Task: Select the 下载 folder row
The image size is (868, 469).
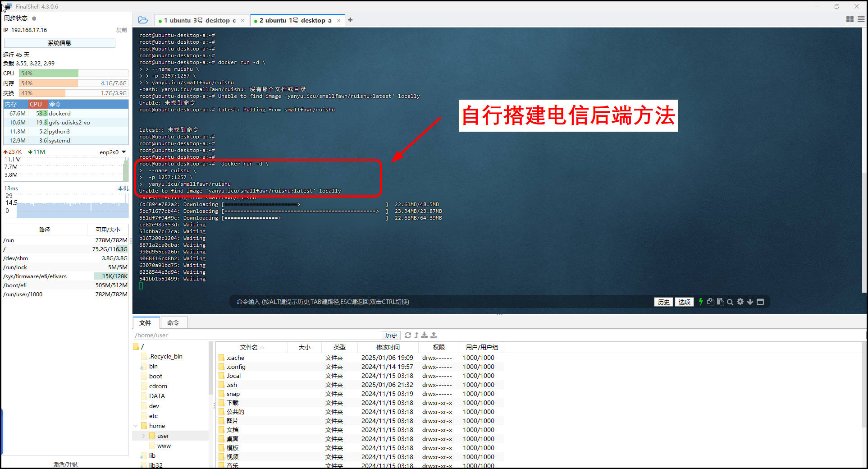Action: tap(360, 403)
